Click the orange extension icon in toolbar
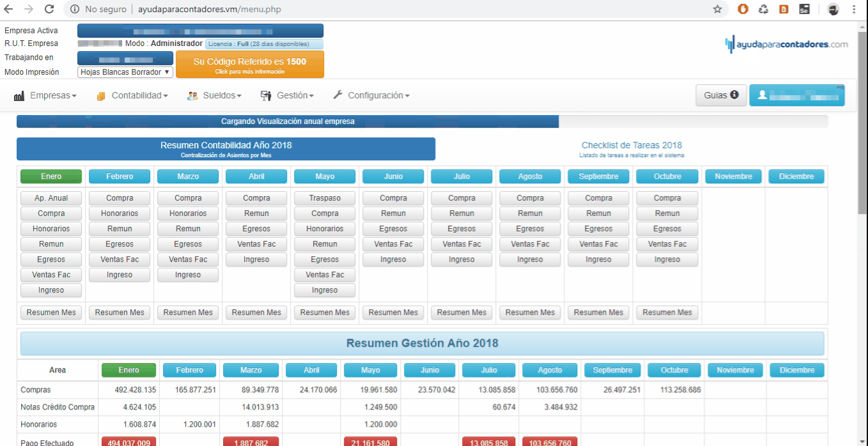 click(x=743, y=9)
